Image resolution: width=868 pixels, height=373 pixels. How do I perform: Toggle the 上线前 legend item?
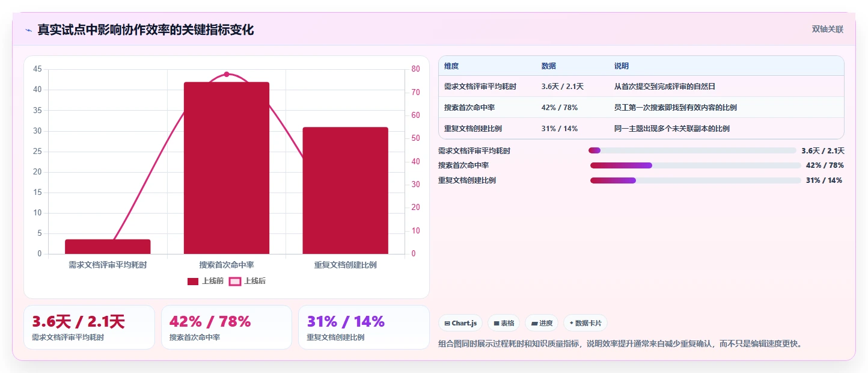coord(206,281)
